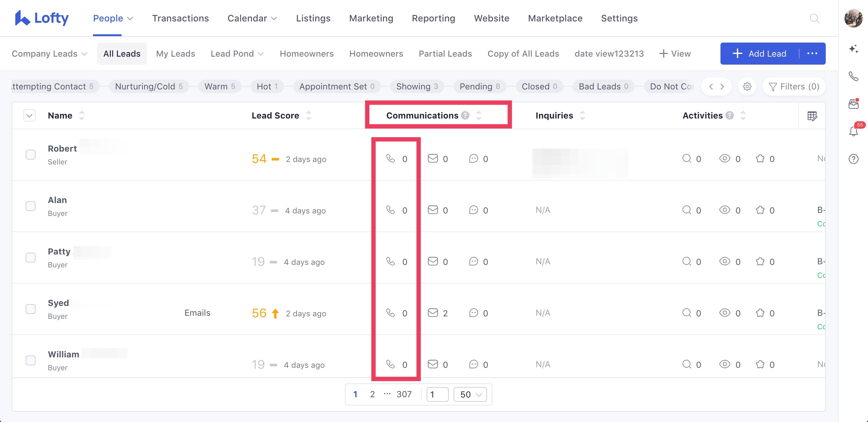Expand the Company Leads dropdown
The height and width of the screenshot is (422, 868).
(50, 54)
